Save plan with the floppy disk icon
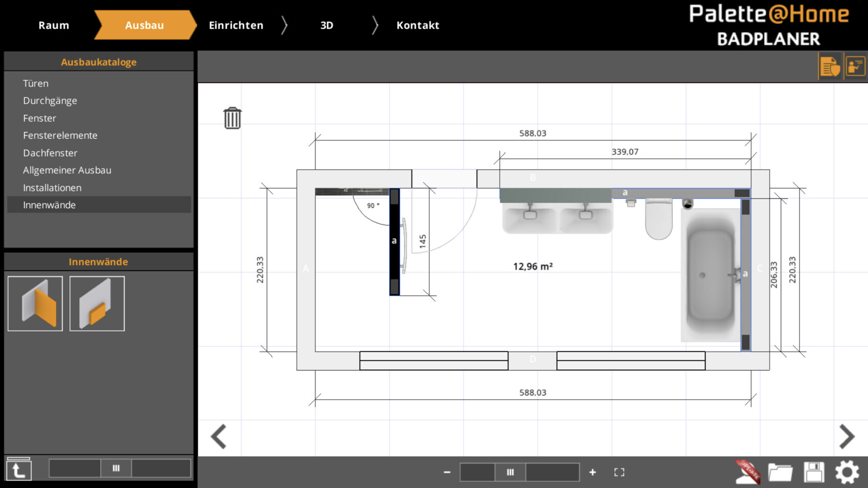 pos(814,472)
